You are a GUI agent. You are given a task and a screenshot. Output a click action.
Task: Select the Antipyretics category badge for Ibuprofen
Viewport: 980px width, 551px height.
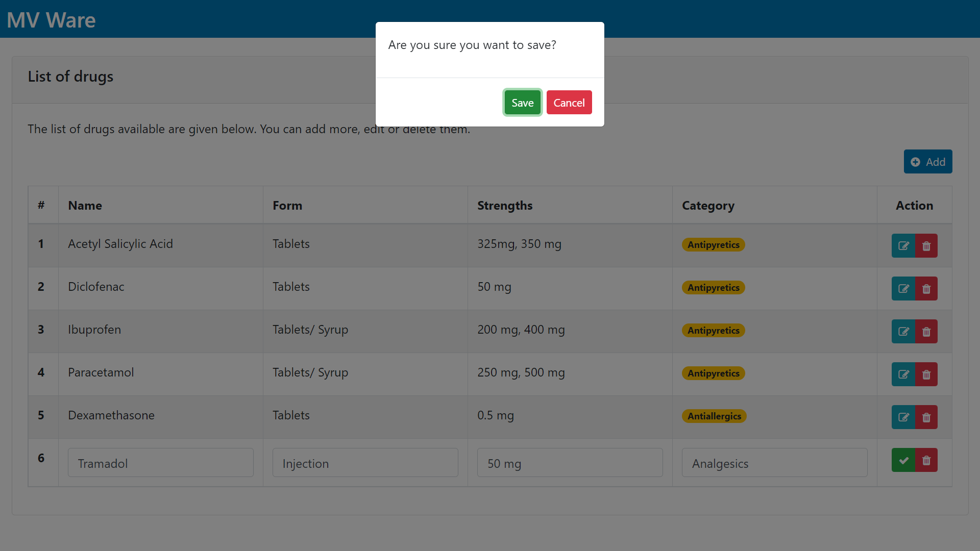tap(714, 330)
